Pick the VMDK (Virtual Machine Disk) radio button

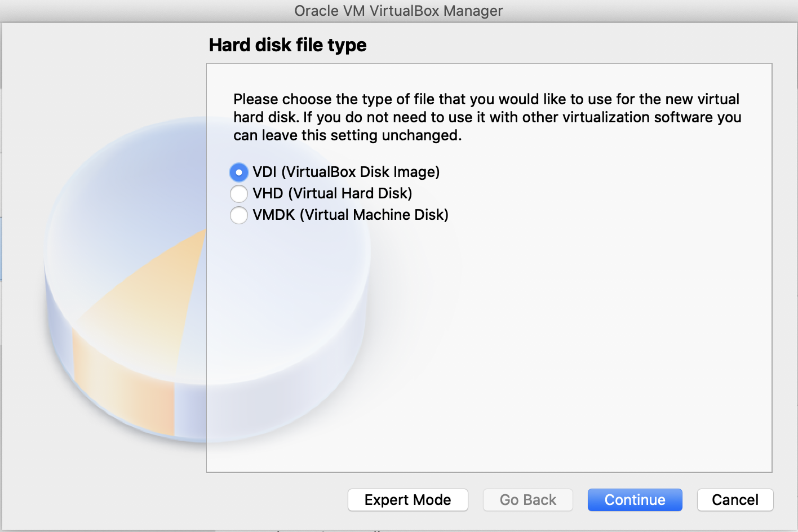(239, 215)
